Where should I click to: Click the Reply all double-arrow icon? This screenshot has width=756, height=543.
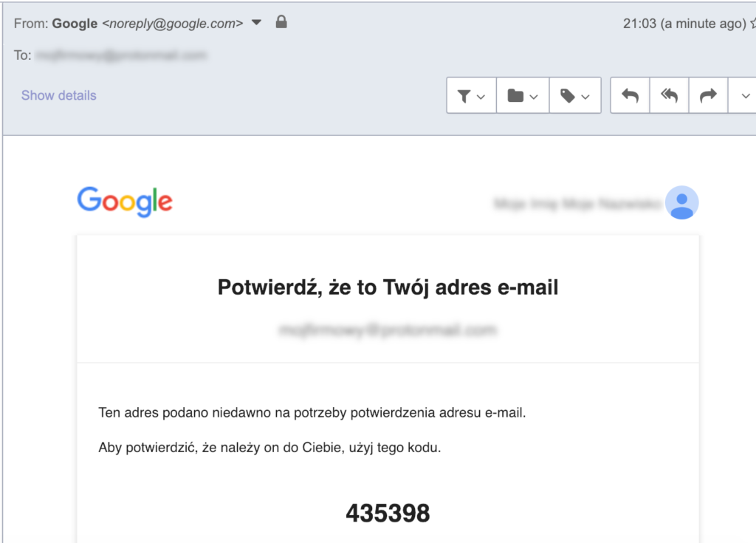(x=669, y=96)
